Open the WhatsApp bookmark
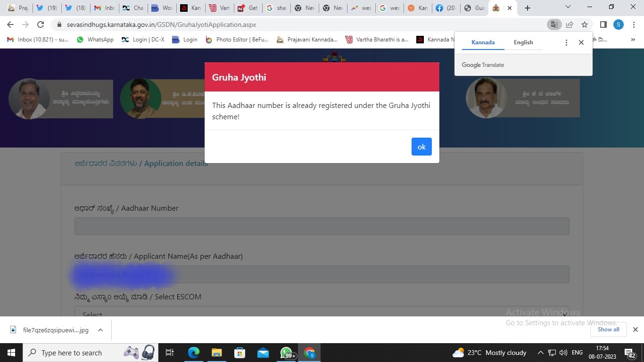The width and height of the screenshot is (644, 362). [x=95, y=40]
